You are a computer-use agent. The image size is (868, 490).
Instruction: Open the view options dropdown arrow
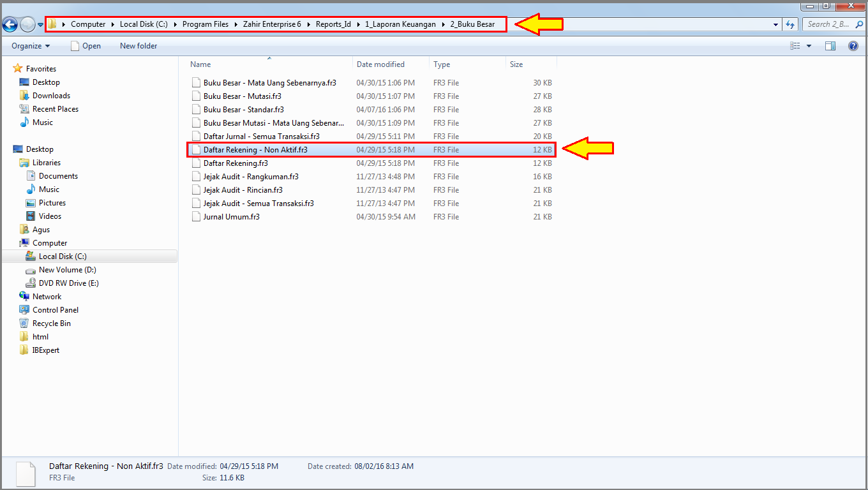coord(809,46)
